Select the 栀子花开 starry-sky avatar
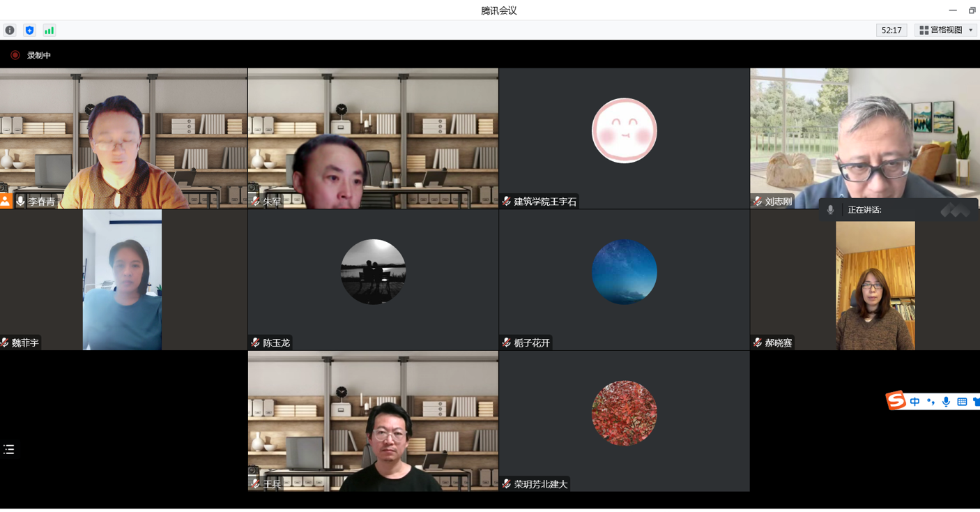Viewport: 980px width, 512px height. (624, 272)
